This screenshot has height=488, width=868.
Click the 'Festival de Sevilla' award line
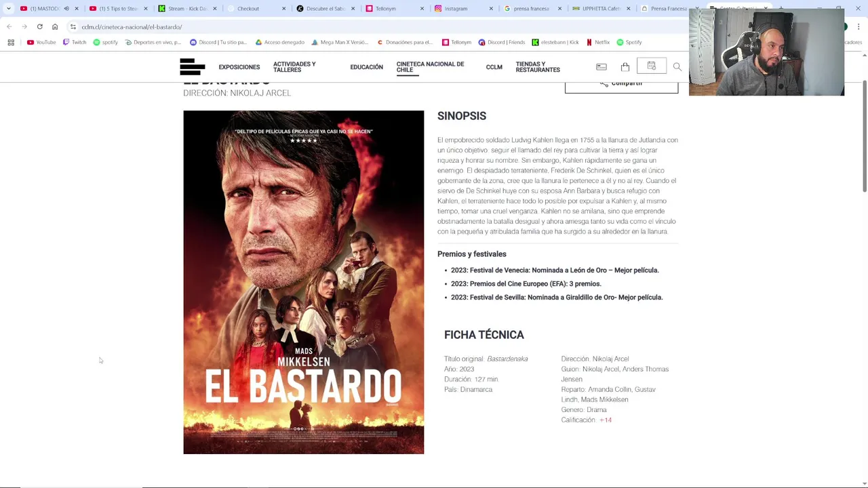[x=557, y=297]
